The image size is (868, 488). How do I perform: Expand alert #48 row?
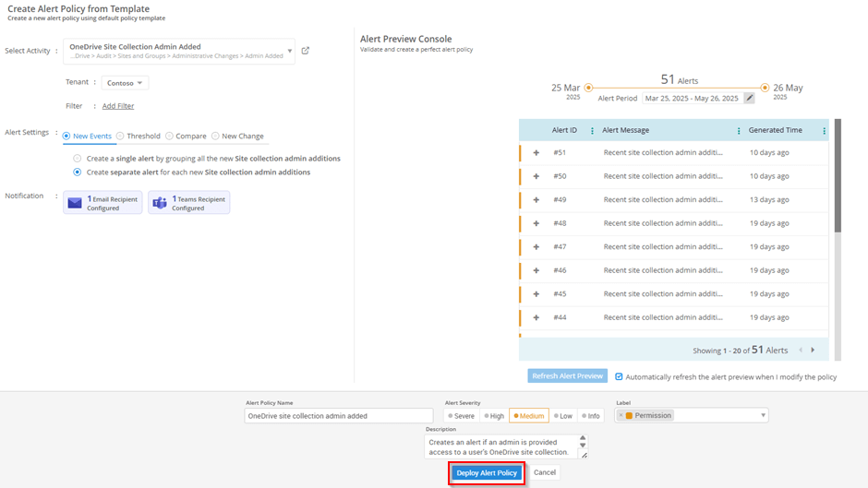536,223
